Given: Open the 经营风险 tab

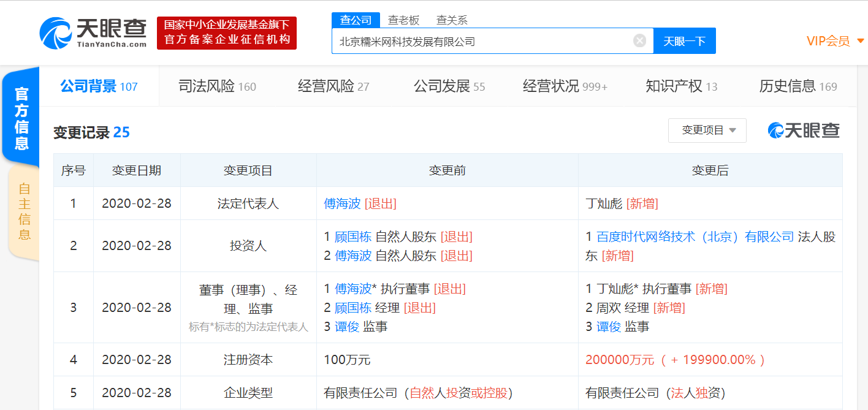Looking at the screenshot, I should click(x=333, y=86).
